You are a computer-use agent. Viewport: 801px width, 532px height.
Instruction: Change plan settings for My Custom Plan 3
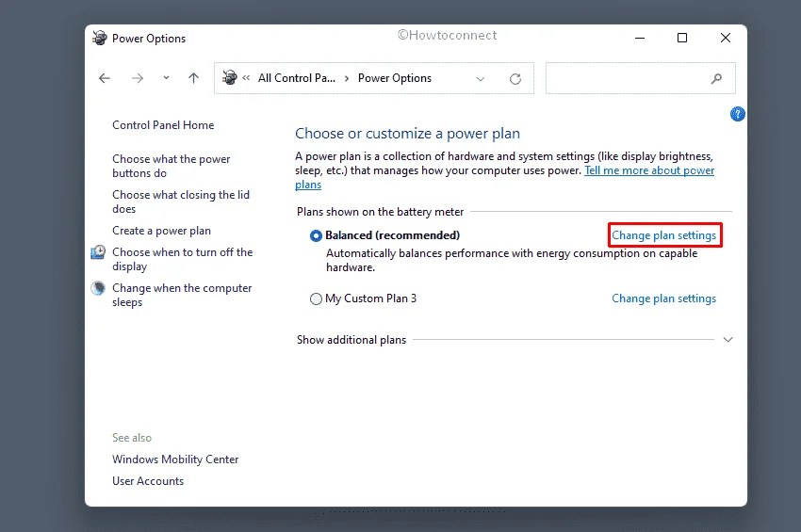pos(664,298)
